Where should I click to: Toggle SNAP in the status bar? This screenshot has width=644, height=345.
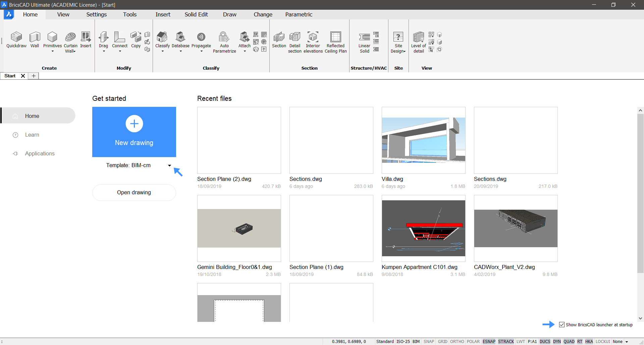click(429, 341)
